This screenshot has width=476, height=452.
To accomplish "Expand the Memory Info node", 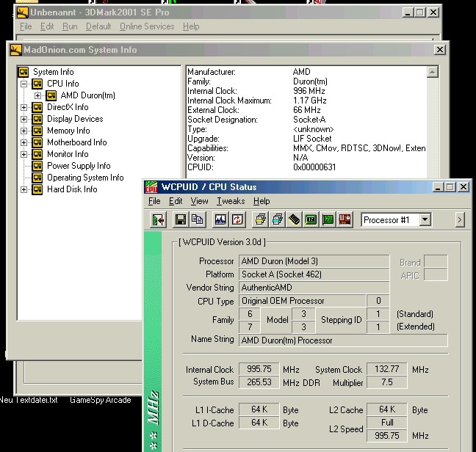I will [x=24, y=131].
